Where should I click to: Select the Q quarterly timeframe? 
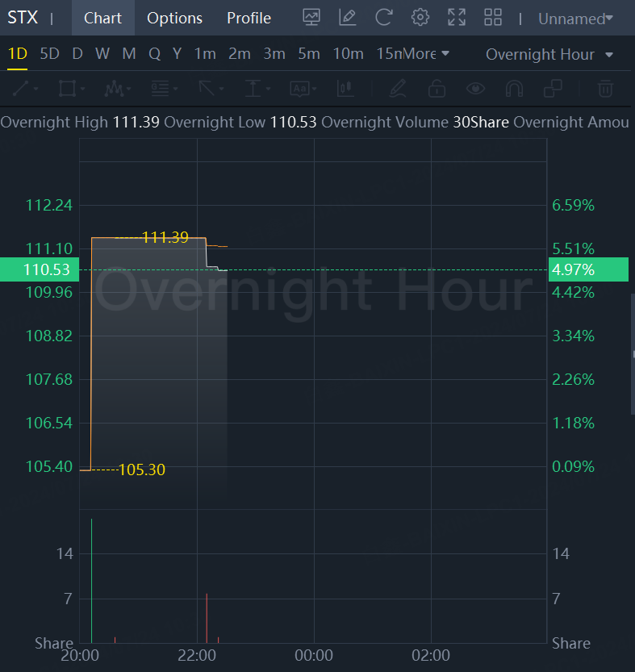pyautogui.click(x=154, y=53)
